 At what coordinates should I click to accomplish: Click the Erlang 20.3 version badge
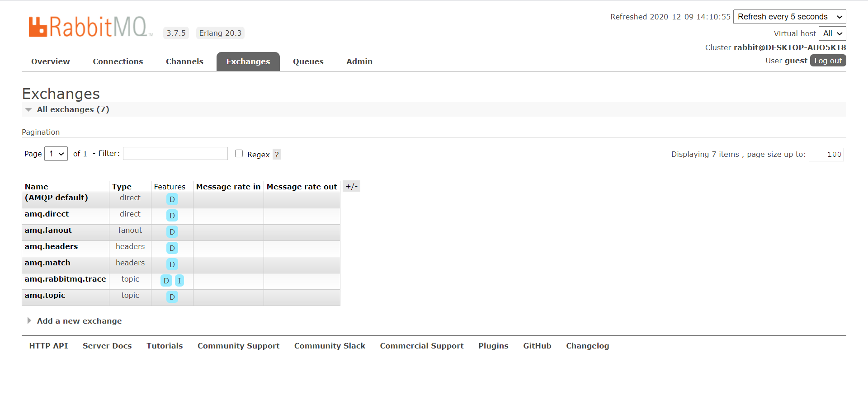point(220,33)
